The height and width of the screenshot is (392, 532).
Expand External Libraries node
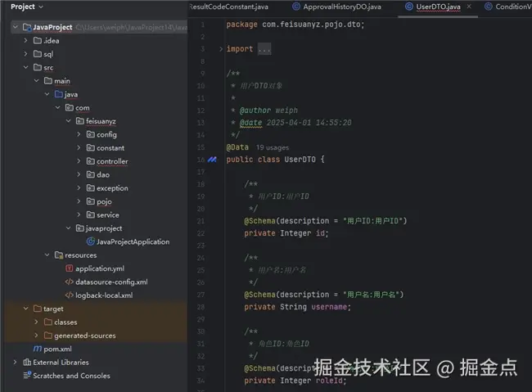pyautogui.click(x=16, y=363)
